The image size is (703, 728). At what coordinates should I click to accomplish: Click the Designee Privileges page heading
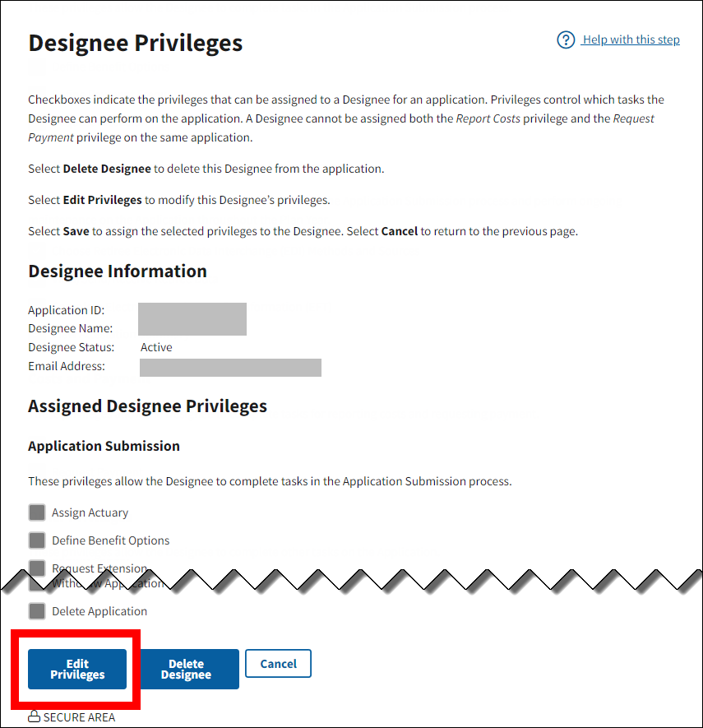[136, 43]
